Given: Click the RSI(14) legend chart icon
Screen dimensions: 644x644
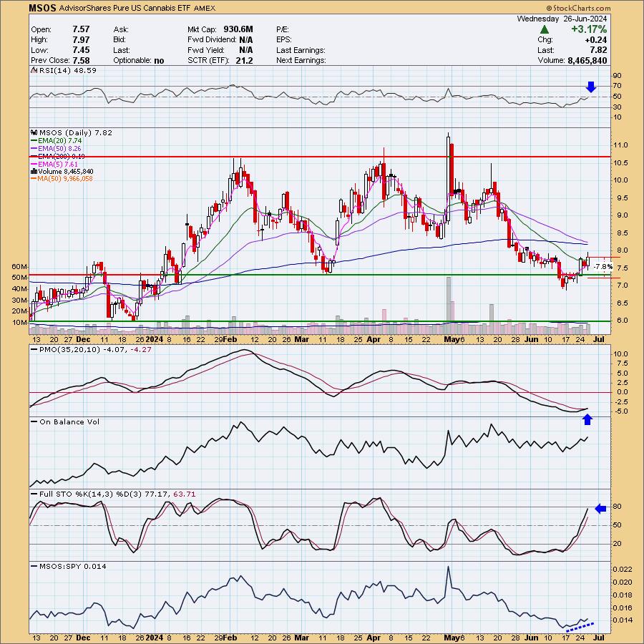Looking at the screenshot, I should [34, 71].
